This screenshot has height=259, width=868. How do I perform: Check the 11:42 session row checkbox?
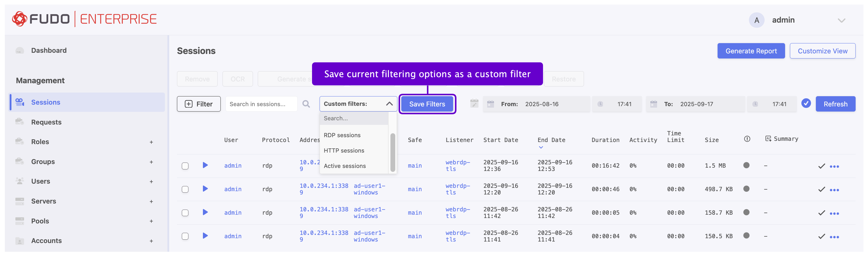coord(185,213)
